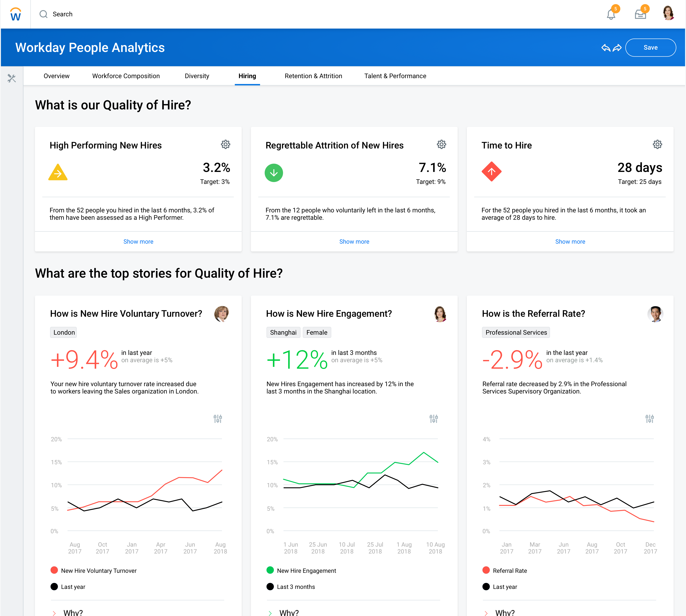
Task: Click yellow triangle status icon on High Performing
Action: 58,172
